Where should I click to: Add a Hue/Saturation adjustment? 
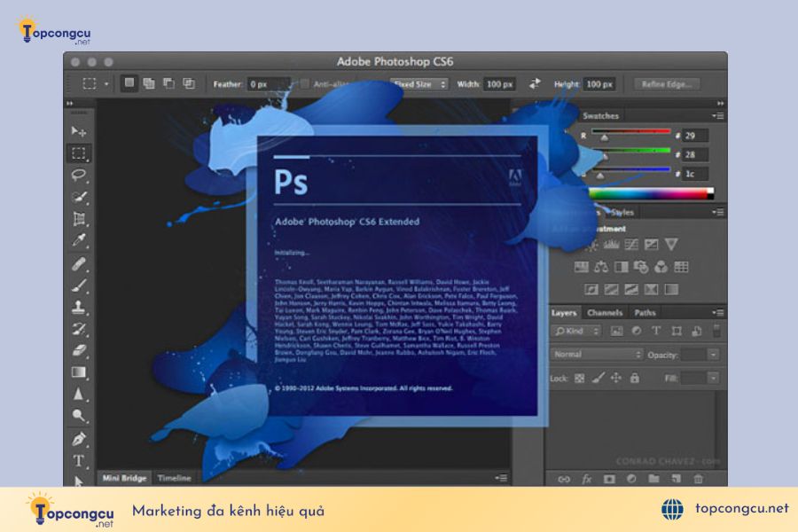[x=581, y=267]
